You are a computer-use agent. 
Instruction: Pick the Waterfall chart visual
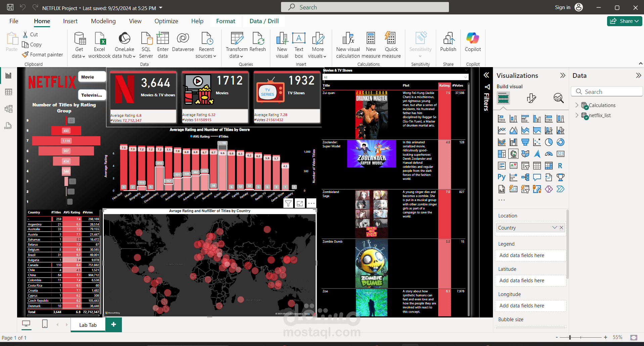513,142
